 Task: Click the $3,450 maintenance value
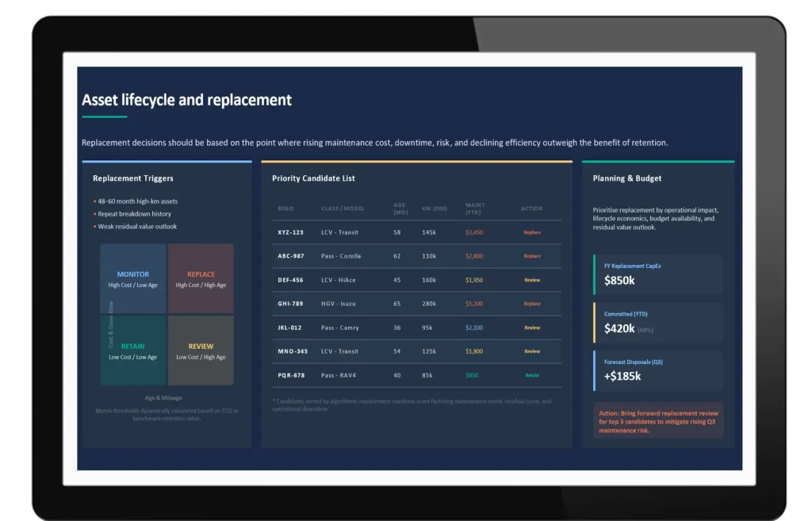474,232
